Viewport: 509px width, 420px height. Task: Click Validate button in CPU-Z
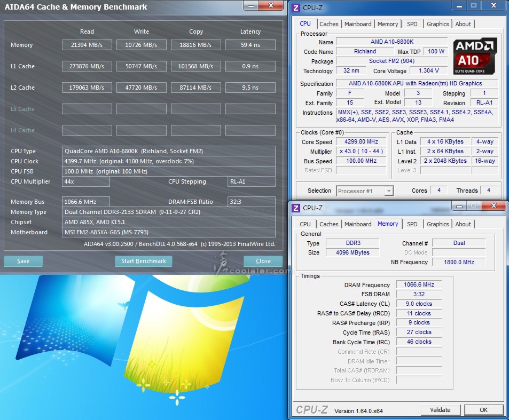coord(441,410)
